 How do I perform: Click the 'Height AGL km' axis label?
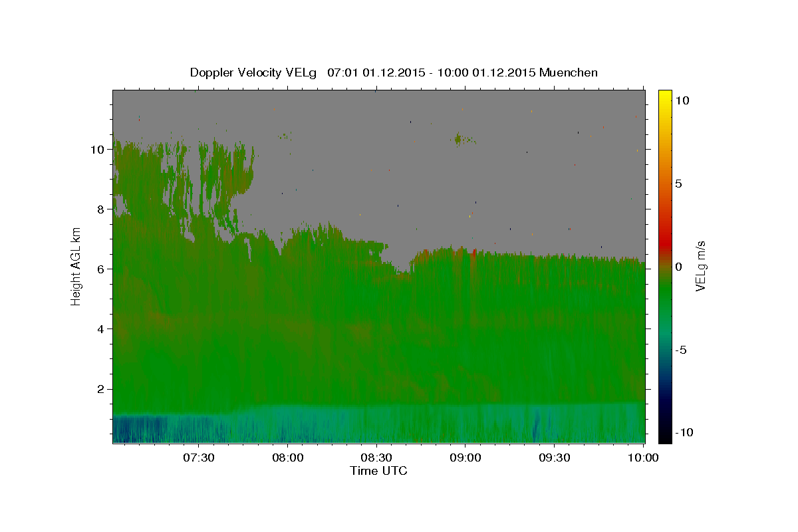pyautogui.click(x=76, y=267)
